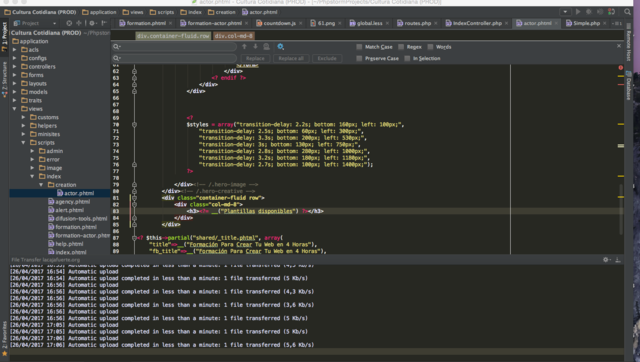The width and height of the screenshot is (640, 362).
Task: Click the green Run button in toolbar
Action: (x=578, y=12)
